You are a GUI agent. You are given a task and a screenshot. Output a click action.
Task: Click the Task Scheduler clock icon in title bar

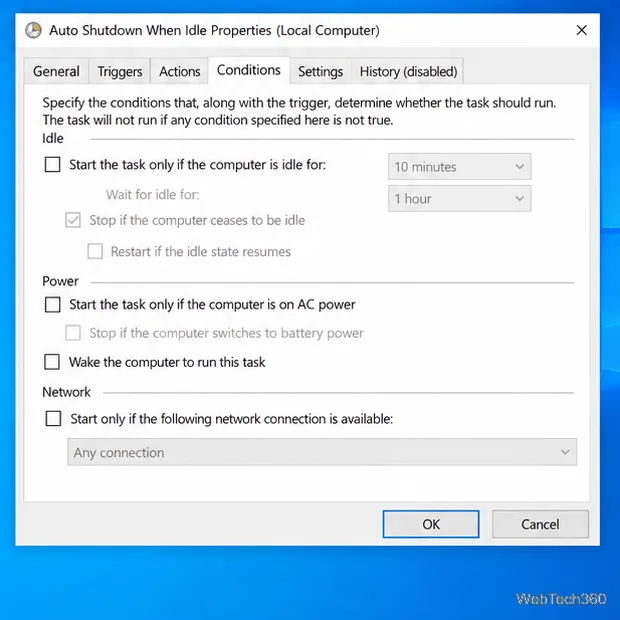33,30
